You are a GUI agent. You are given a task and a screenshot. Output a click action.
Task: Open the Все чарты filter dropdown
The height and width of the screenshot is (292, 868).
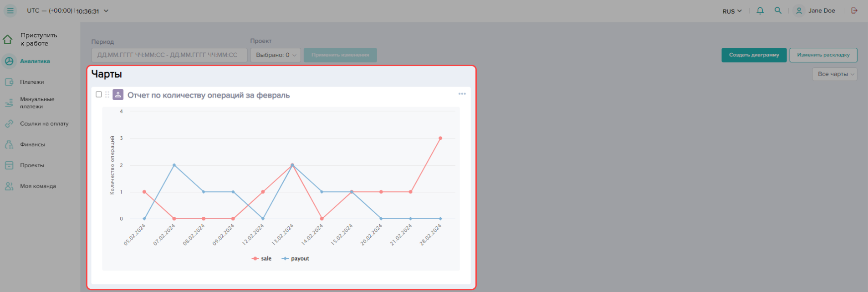click(x=834, y=74)
